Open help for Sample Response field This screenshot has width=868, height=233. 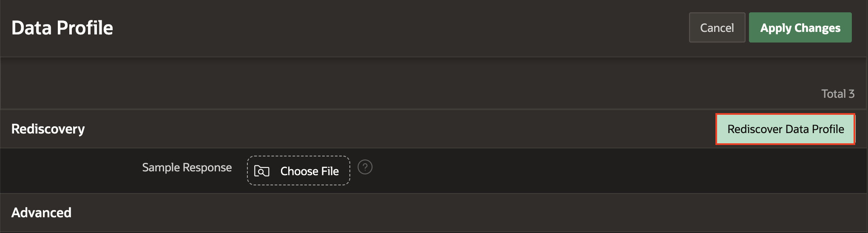tap(365, 167)
